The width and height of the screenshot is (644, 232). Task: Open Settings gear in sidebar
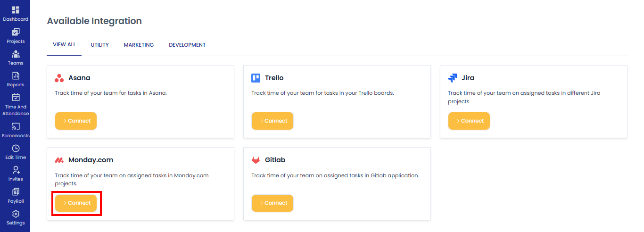16,214
